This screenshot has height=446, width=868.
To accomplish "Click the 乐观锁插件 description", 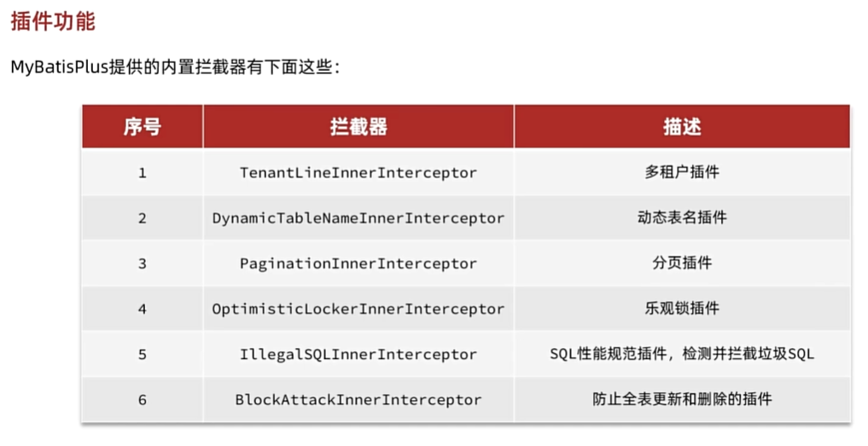I will 682,308.
